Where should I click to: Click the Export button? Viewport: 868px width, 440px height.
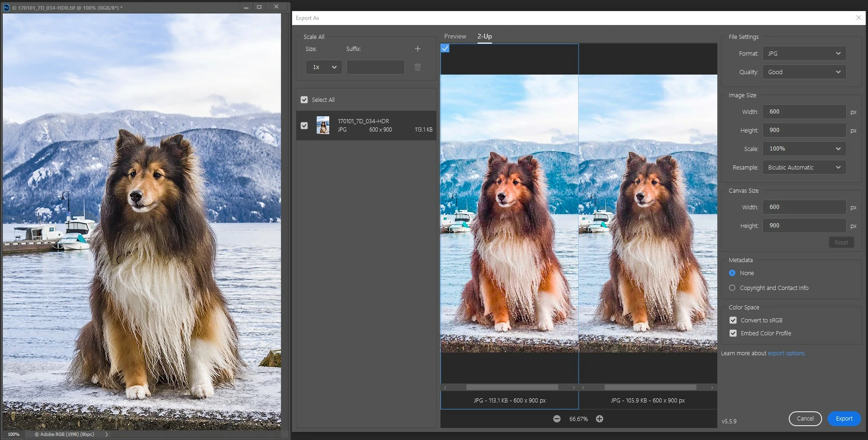844,419
